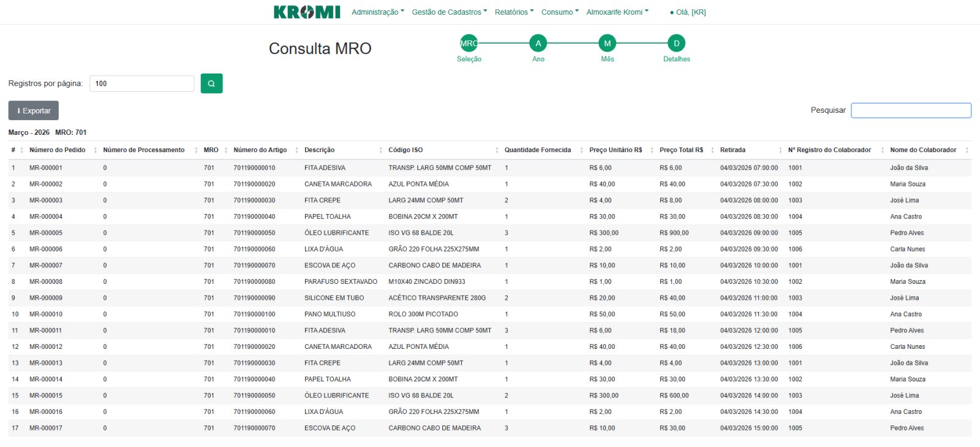Expand the Relatórios menu
This screenshot has width=980, height=447.
pos(514,12)
